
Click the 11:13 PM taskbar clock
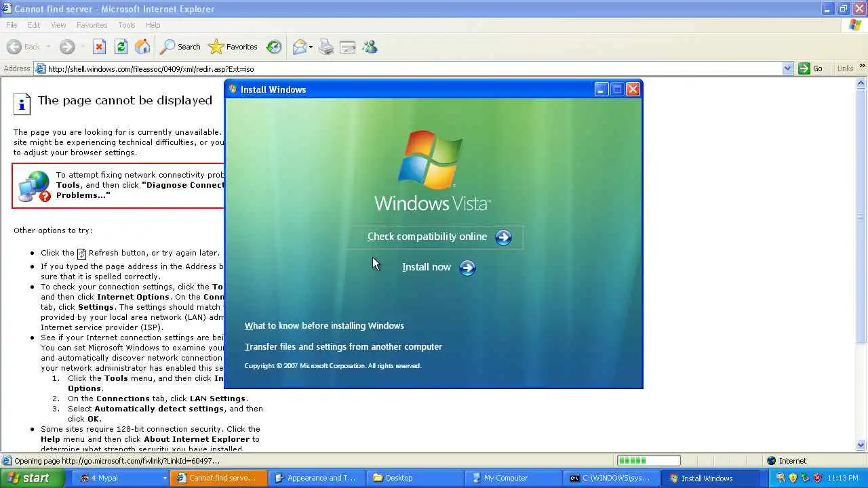[x=844, y=478]
